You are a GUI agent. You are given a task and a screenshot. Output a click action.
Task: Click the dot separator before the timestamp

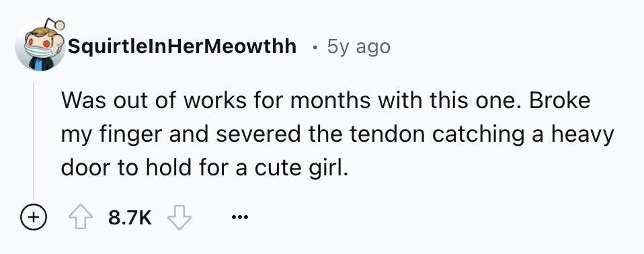pyautogui.click(x=315, y=48)
